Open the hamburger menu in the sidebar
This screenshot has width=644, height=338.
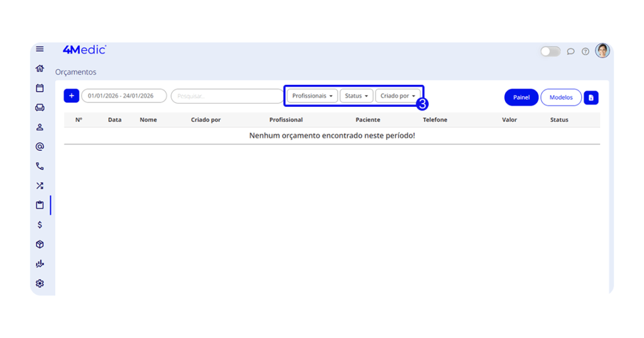tap(40, 49)
